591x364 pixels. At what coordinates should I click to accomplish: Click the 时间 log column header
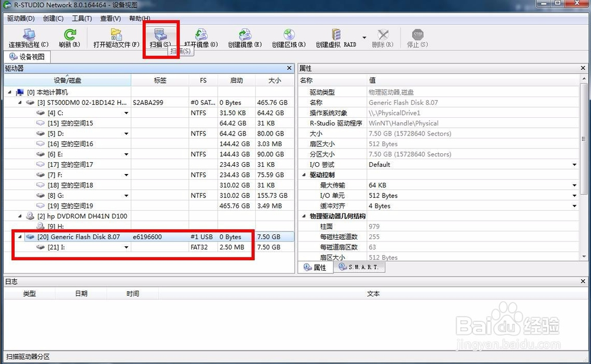coord(133,294)
